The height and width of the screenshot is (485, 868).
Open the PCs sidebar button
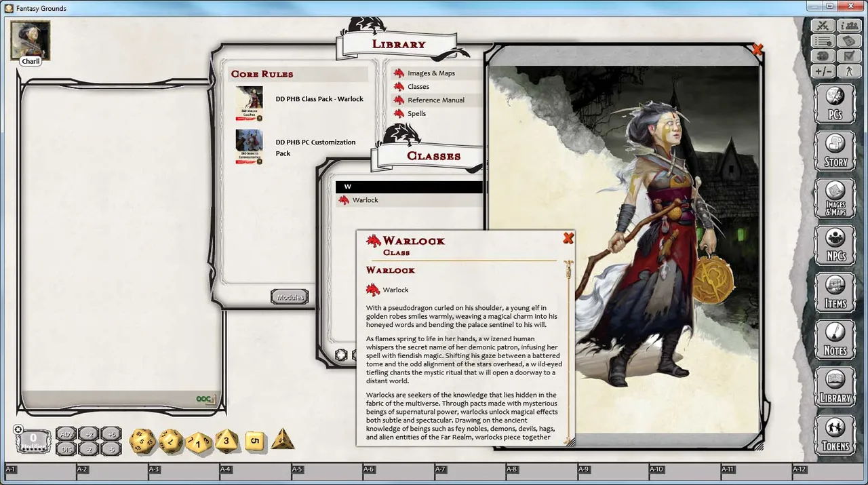[x=835, y=103]
